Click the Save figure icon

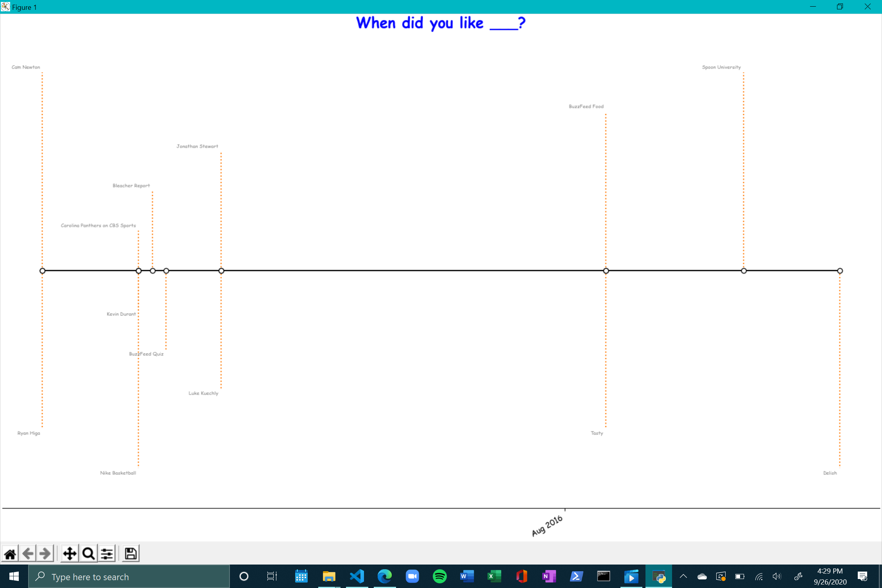(x=131, y=554)
